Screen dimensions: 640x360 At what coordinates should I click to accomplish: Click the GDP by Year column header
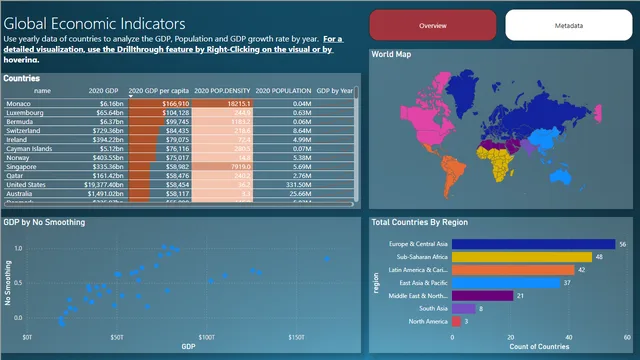click(x=335, y=91)
